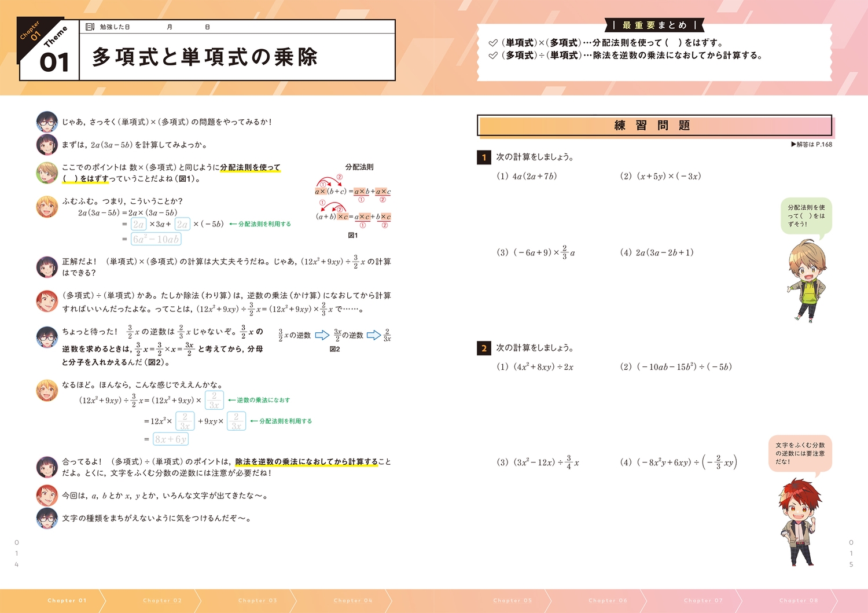
Task: Click the green speech bubble about 分配法則
Action: point(806,216)
